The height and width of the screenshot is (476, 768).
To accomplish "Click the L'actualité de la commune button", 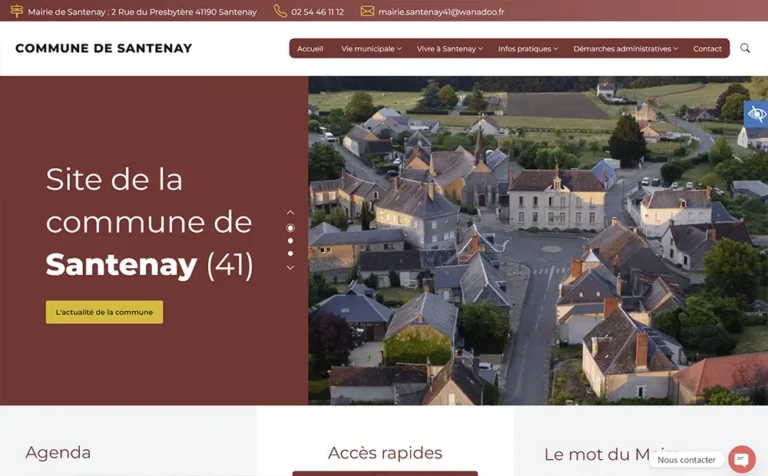I will coord(104,312).
